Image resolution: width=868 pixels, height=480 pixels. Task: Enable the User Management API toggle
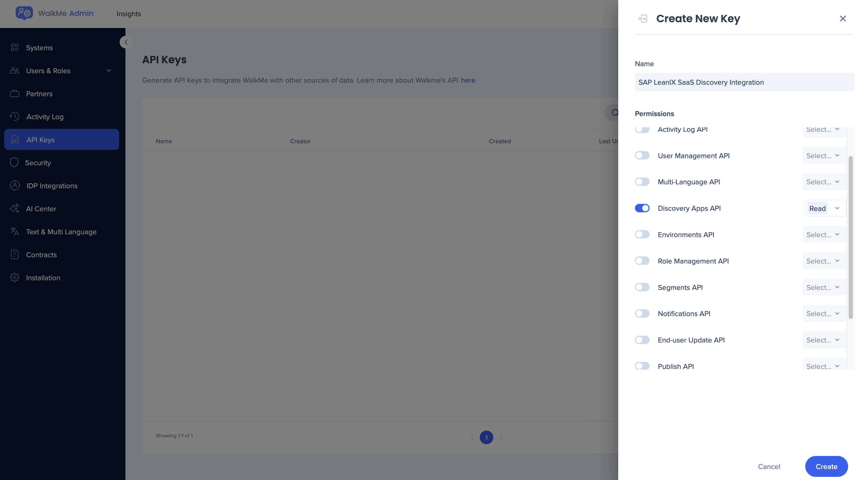click(642, 155)
